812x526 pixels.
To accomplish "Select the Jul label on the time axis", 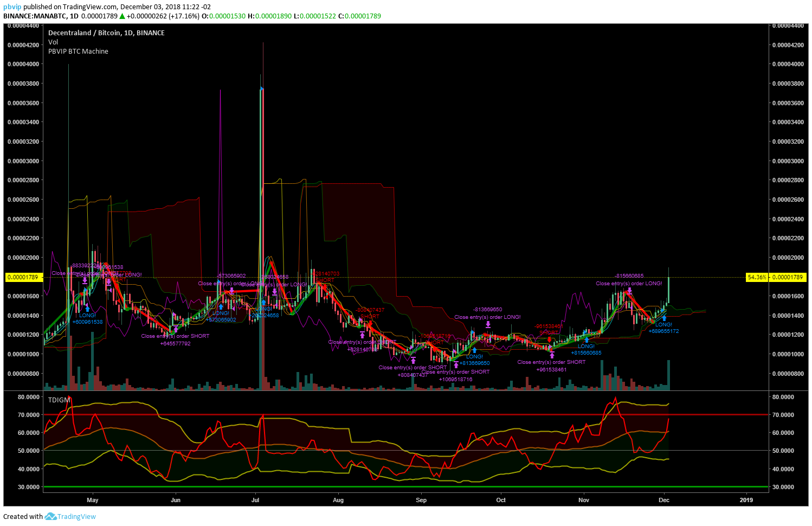I will click(255, 500).
